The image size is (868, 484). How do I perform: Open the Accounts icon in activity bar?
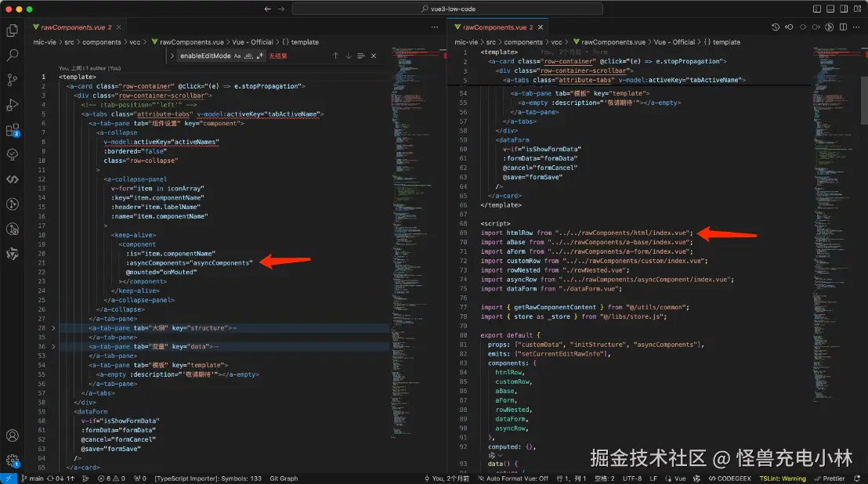tap(13, 436)
